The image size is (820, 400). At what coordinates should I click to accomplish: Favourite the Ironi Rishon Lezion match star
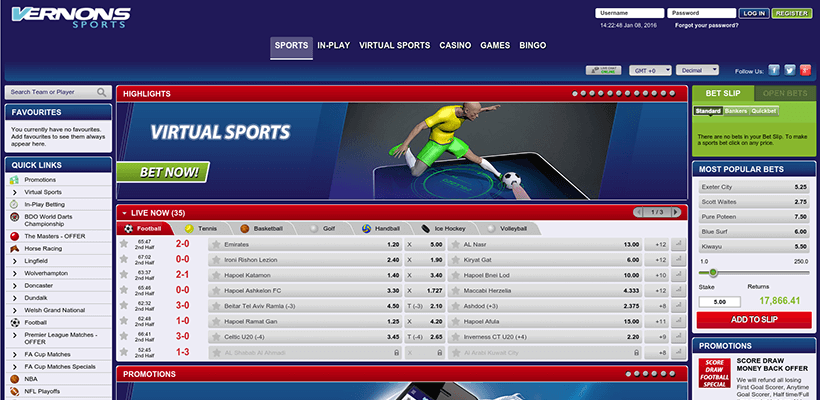click(x=124, y=259)
